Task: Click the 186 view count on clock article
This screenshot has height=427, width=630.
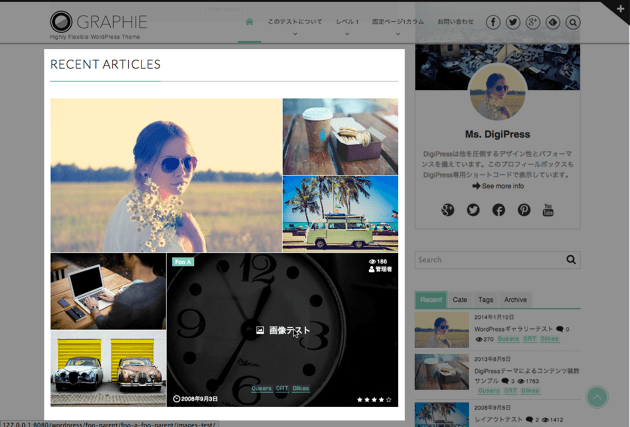Action: (378, 262)
